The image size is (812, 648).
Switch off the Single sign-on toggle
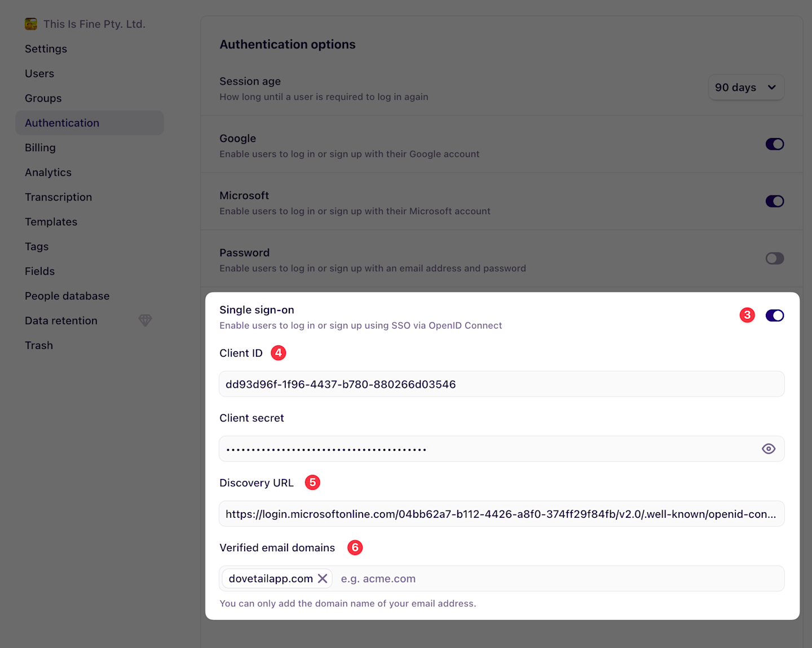coord(775,316)
